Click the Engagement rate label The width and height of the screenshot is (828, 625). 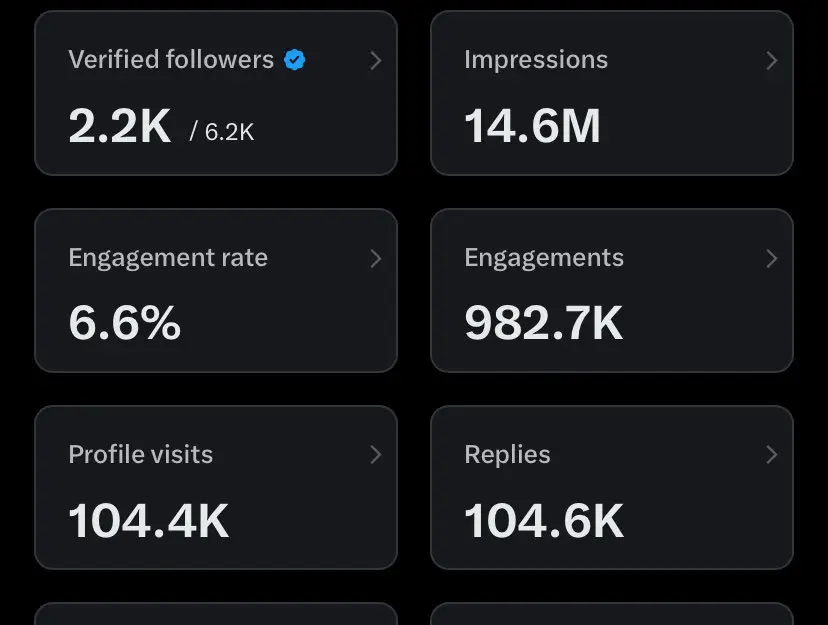(x=168, y=258)
